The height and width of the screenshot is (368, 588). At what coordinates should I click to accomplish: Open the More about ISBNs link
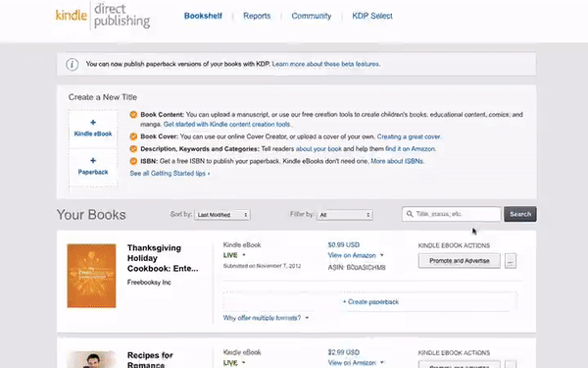click(x=397, y=162)
